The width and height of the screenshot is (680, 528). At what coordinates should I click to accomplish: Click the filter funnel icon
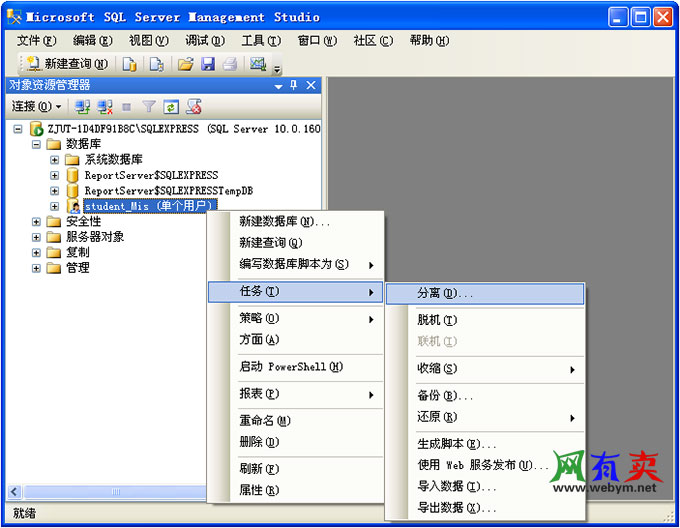149,106
